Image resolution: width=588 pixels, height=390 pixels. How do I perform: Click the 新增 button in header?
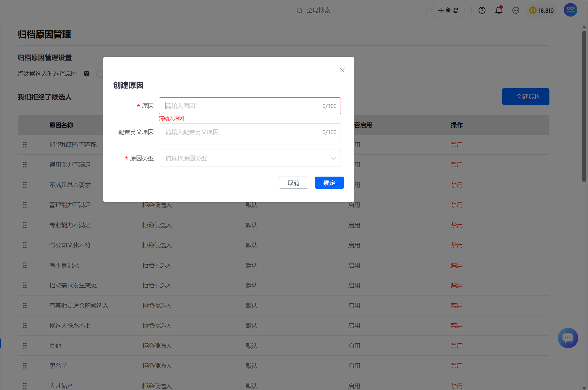tap(448, 10)
